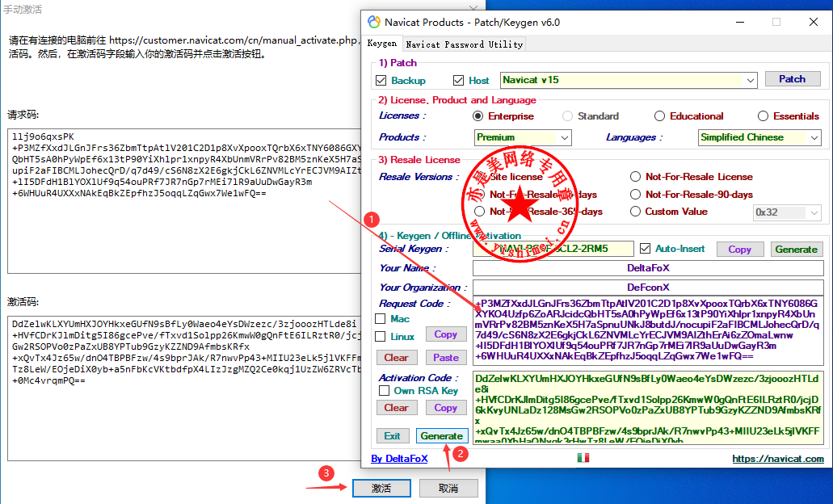The image size is (833, 504).
Task: Click the "3) Resale License" section heading
Action: [x=419, y=160]
